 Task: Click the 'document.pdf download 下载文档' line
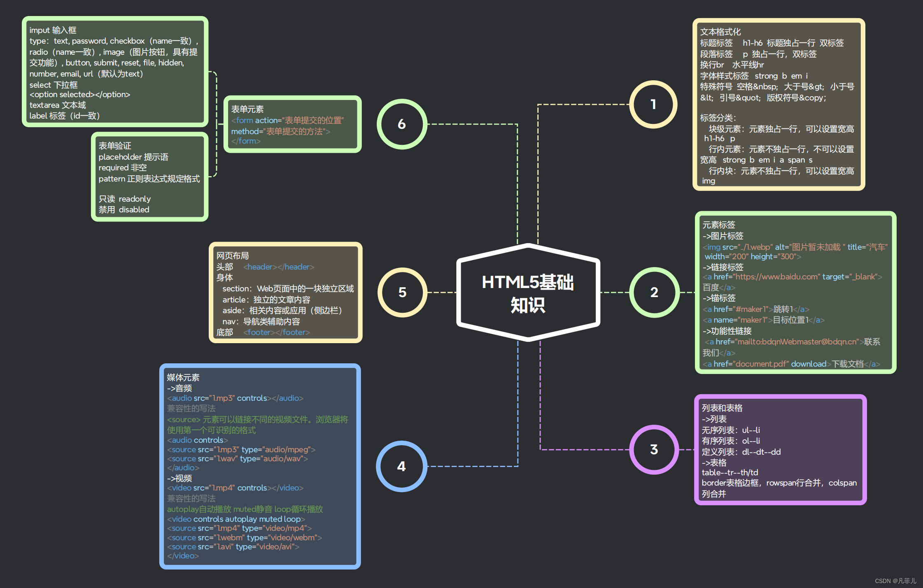coord(791,364)
